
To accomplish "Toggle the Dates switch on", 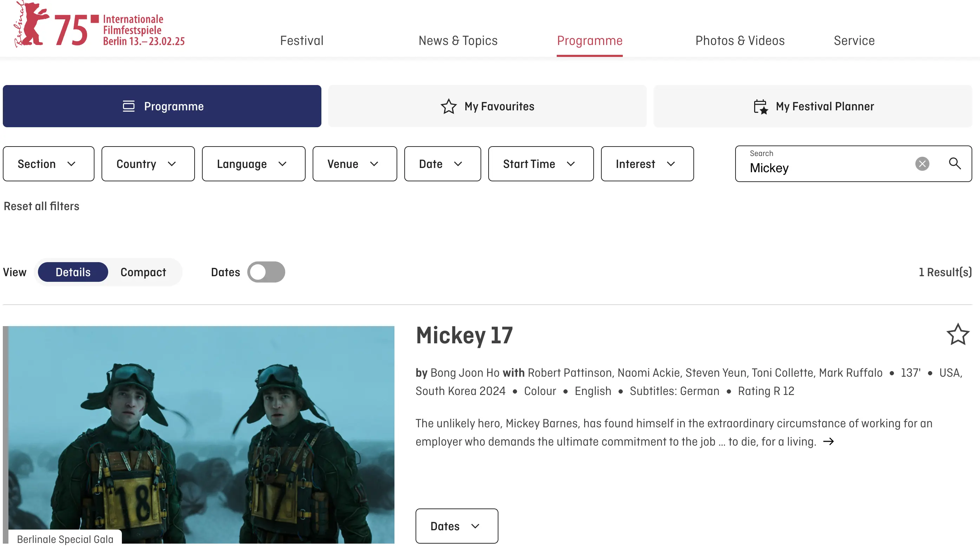I will tap(266, 272).
